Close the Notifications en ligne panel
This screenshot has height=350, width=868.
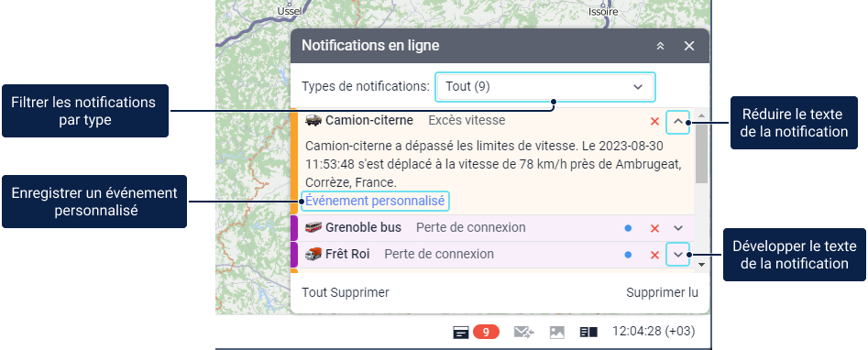tap(689, 46)
